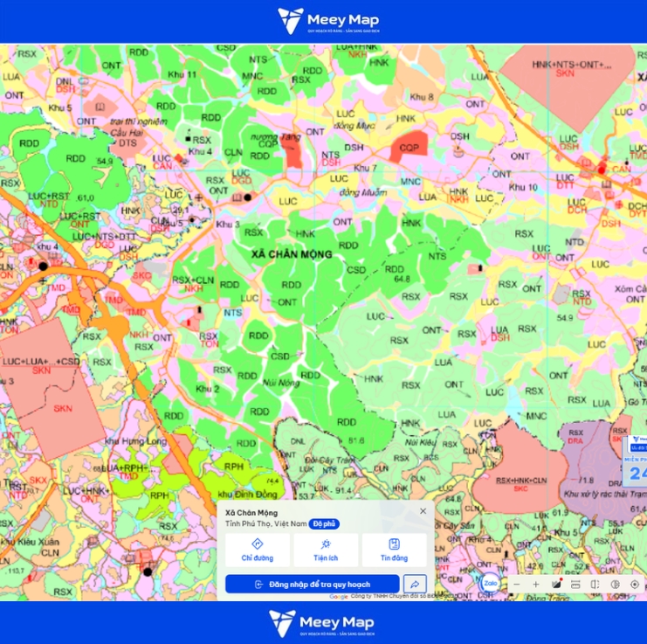Image resolution: width=647 pixels, height=644 pixels.
Task: Click the bottom Meey Map logo
Action: click(321, 623)
